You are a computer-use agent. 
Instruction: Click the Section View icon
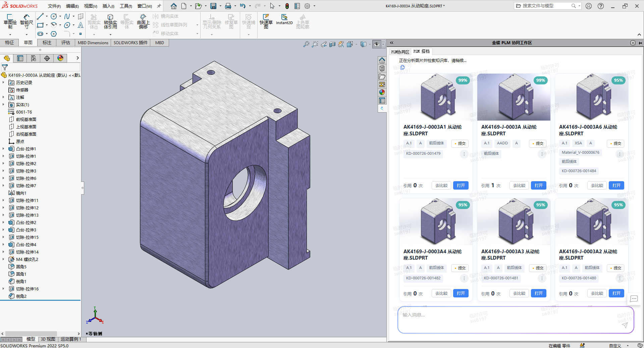point(332,44)
